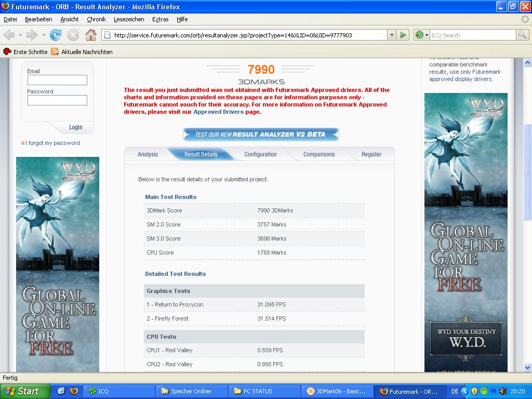
Task: Click the Firefly Forest 31.514 FPS value
Action: [x=271, y=318]
